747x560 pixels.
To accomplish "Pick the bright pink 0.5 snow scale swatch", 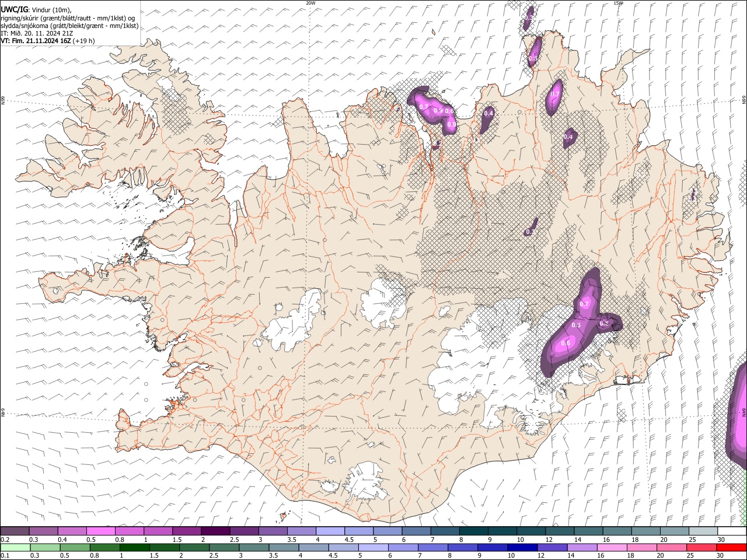I will 100,531.
